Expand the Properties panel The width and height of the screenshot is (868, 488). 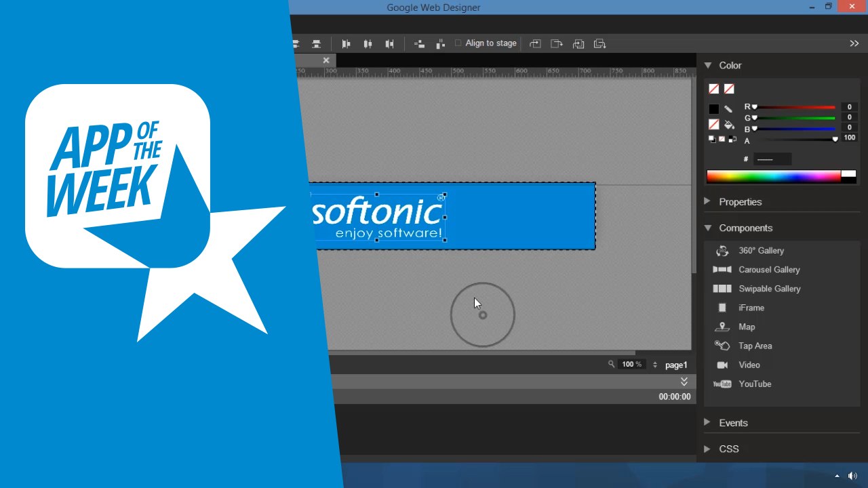click(707, 201)
